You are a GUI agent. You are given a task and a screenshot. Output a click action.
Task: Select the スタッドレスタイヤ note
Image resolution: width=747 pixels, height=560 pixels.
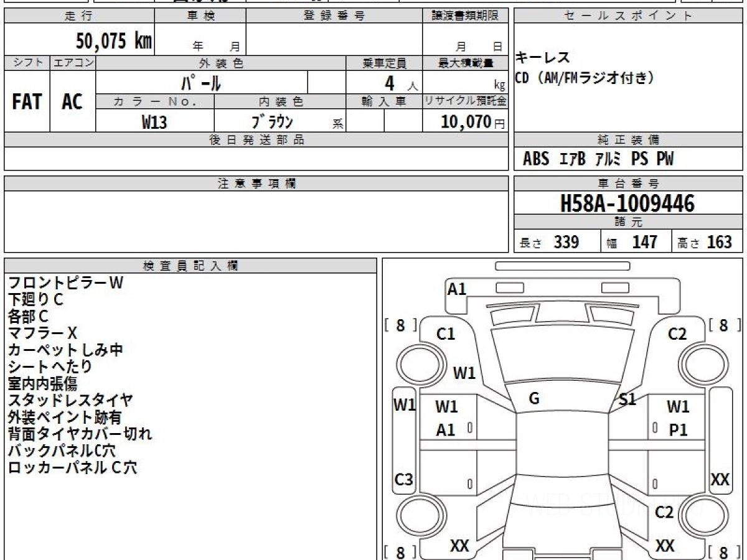[70, 401]
